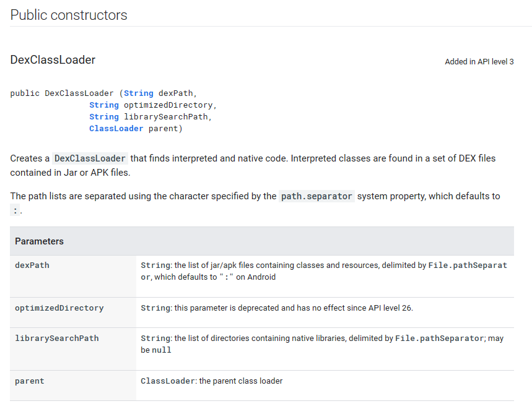This screenshot has width=532, height=414.
Task: Click the path.separator inline code text
Action: [x=316, y=196]
